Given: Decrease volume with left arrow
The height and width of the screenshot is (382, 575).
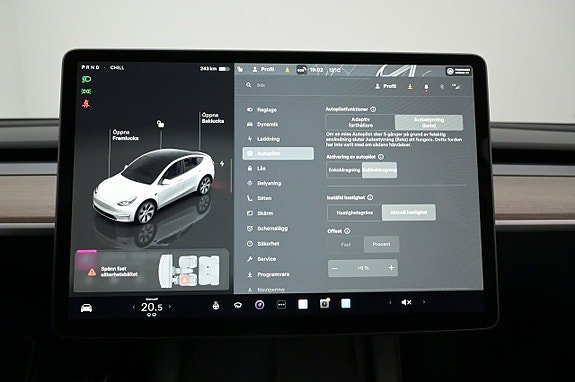Looking at the screenshot, I should 390,302.
